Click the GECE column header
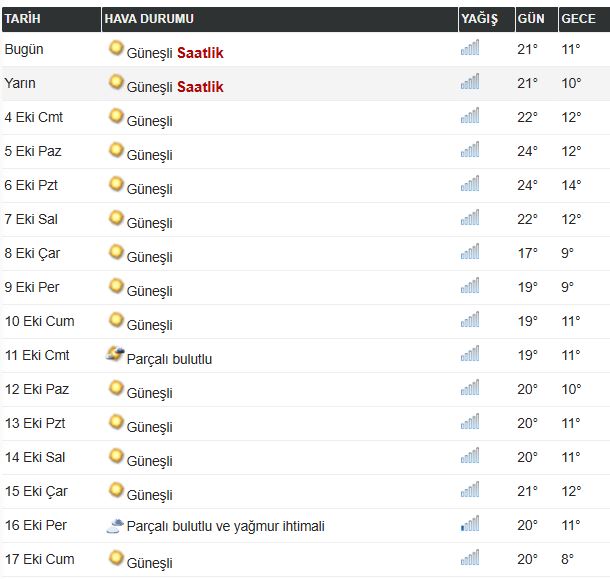Viewport: 610px width, 579px height. (x=578, y=19)
